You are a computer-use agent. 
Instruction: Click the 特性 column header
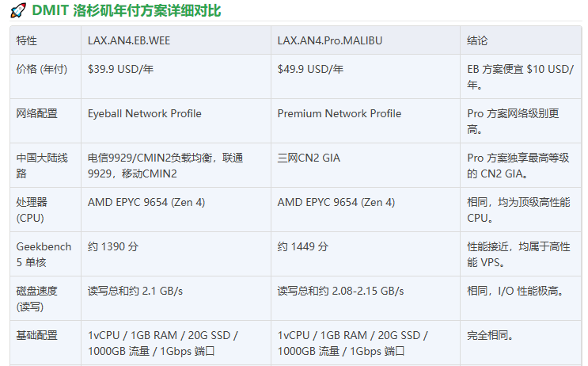pyautogui.click(x=27, y=40)
